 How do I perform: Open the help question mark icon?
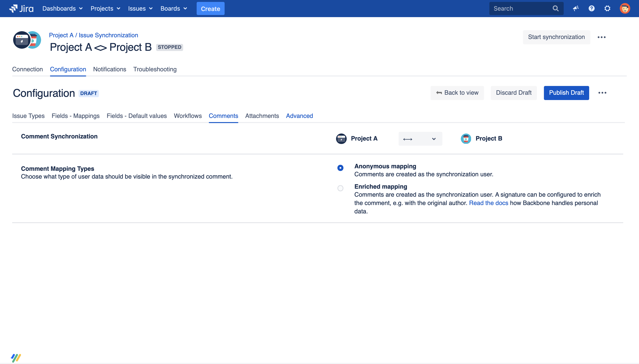tap(591, 9)
